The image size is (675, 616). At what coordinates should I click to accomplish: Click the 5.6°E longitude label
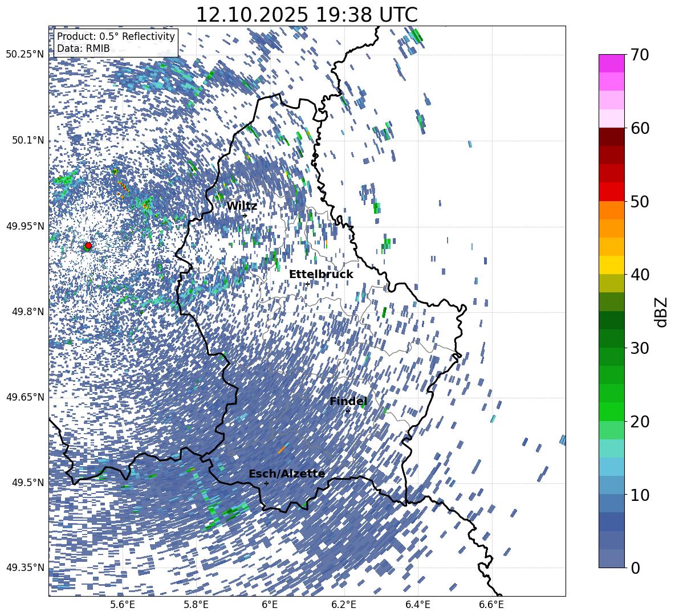[123, 605]
